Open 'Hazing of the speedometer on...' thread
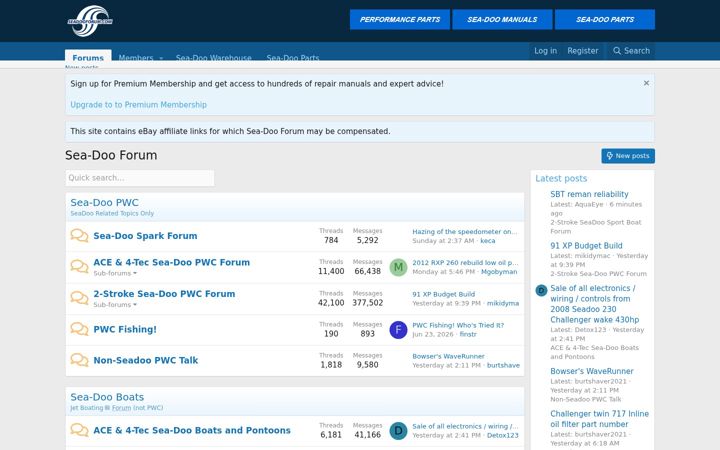 coord(465,231)
